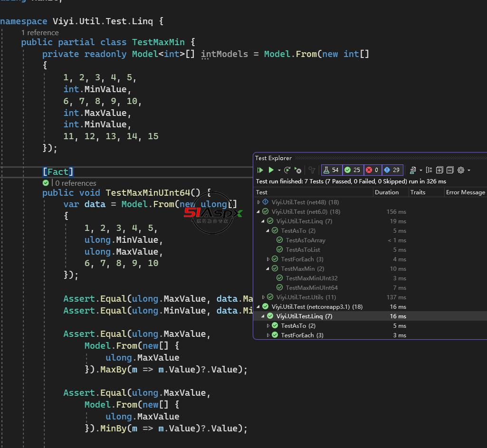Open the playlist flask icon in toolbar

tap(413, 170)
